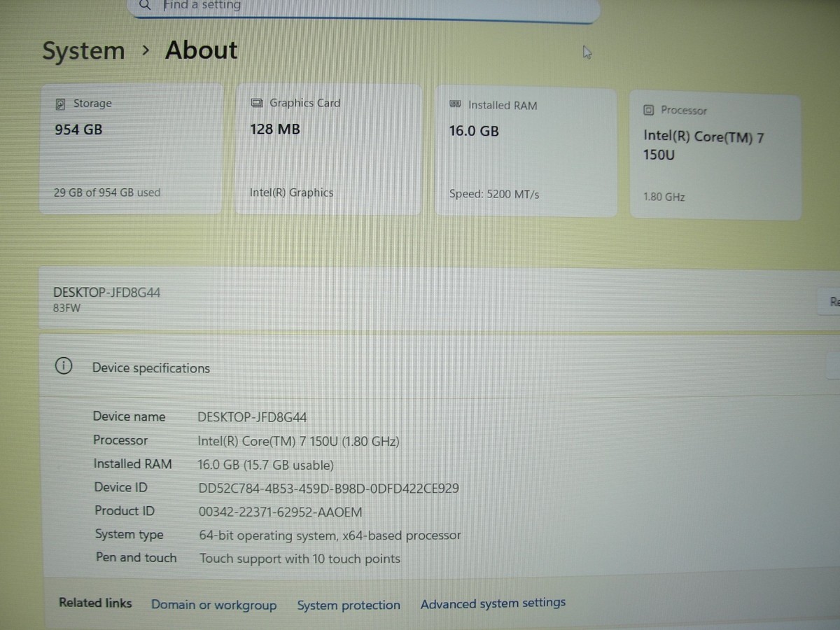Click the 83FW model text
The image size is (840, 630).
[66, 307]
